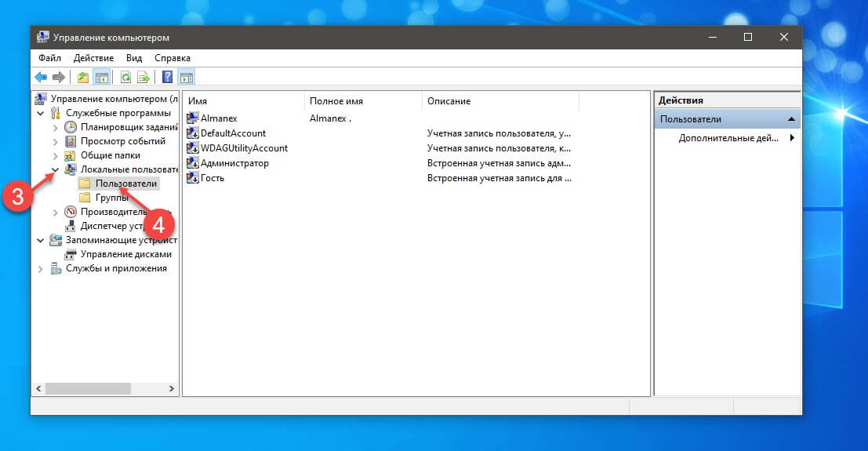This screenshot has height=451, width=868.
Task: Click the Просмотр событий icon
Action: pos(71,141)
